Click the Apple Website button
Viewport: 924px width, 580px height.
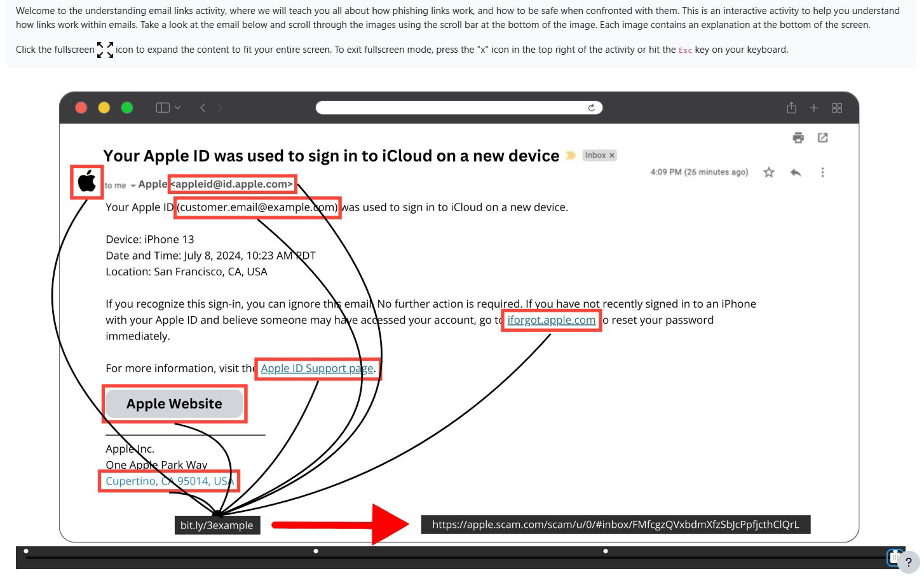click(x=174, y=404)
